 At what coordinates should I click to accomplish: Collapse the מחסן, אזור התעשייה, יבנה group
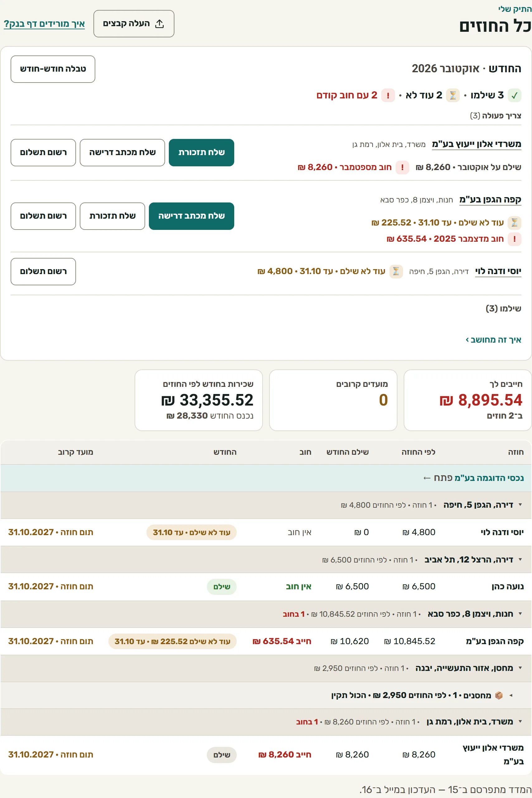pos(520,668)
